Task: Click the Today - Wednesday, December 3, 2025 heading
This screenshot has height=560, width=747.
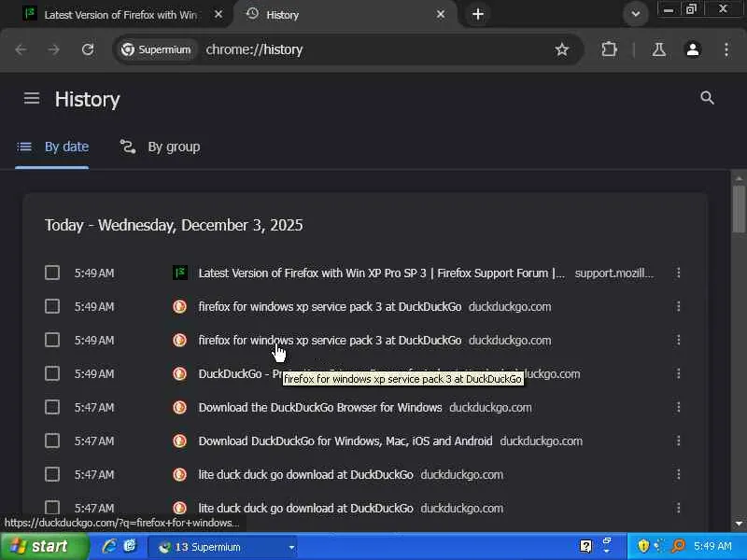Action: (174, 225)
